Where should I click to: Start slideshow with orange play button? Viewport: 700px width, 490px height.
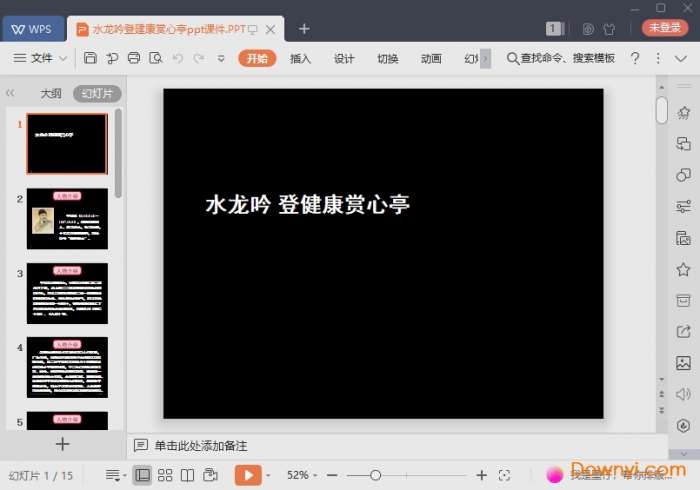point(248,475)
